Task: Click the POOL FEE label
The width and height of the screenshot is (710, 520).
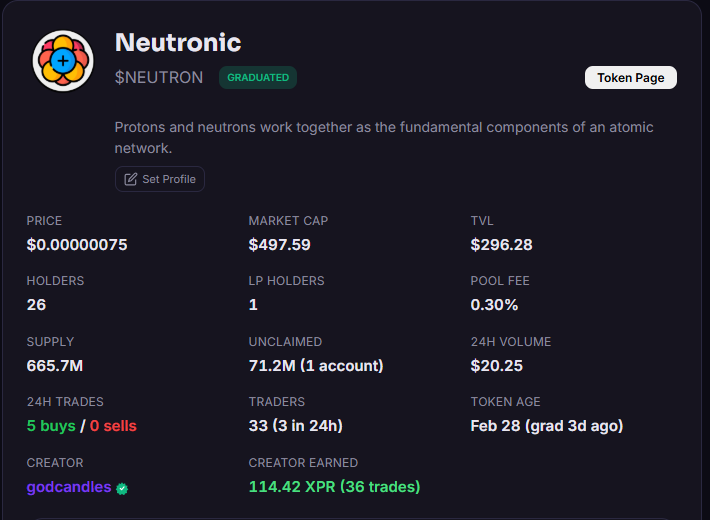Action: [500, 281]
